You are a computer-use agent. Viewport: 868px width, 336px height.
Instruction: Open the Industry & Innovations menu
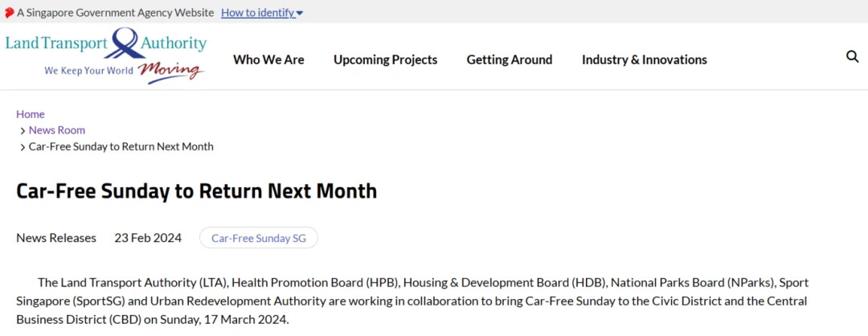tap(645, 59)
